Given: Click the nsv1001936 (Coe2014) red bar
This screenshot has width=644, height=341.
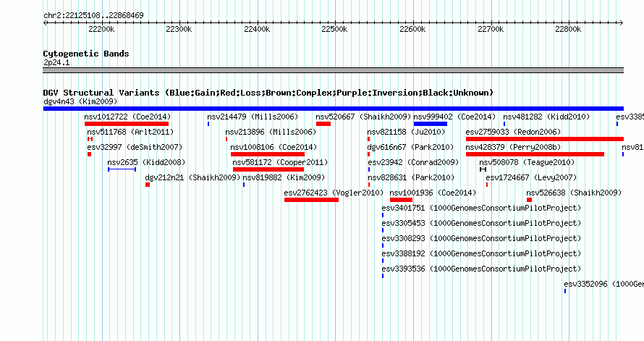Looking at the screenshot, I should [x=401, y=200].
